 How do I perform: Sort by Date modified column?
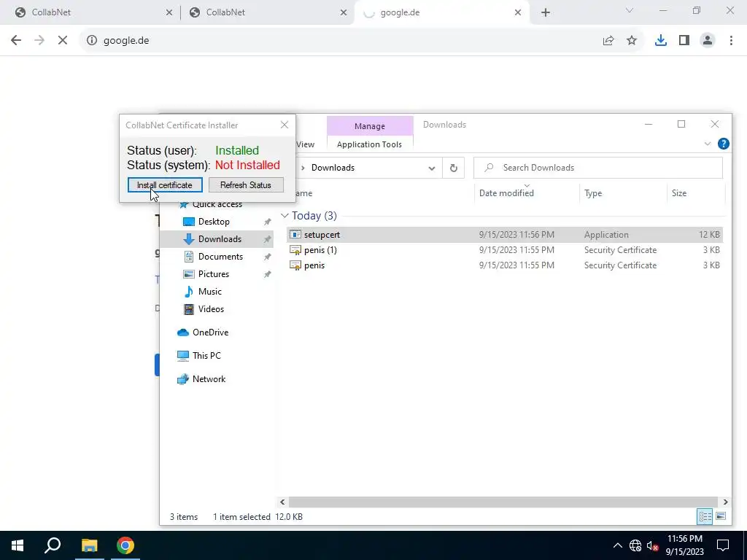click(527, 192)
